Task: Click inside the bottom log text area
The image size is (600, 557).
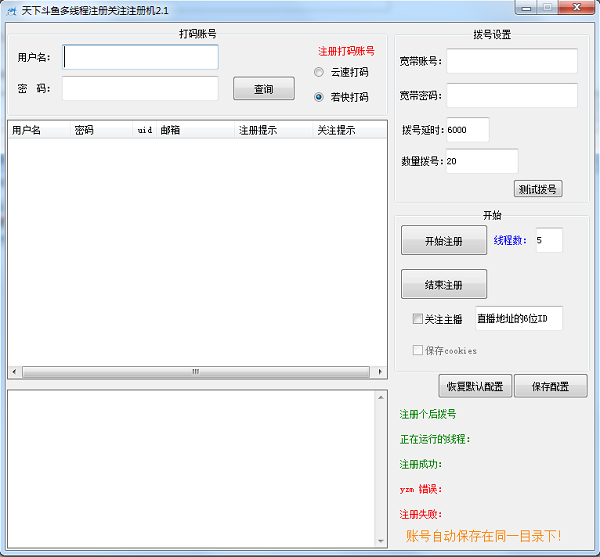Action: [191, 469]
